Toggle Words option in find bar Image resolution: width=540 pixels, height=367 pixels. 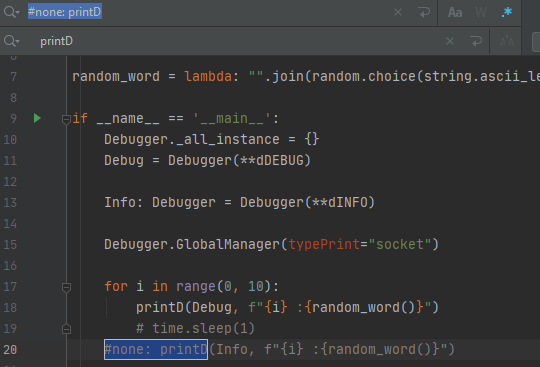point(481,13)
